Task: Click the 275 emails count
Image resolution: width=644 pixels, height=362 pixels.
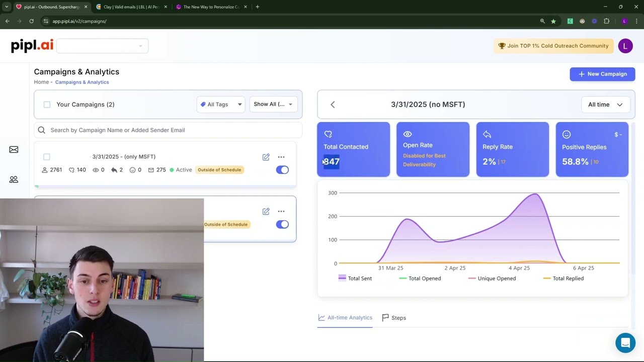Action: pyautogui.click(x=157, y=170)
